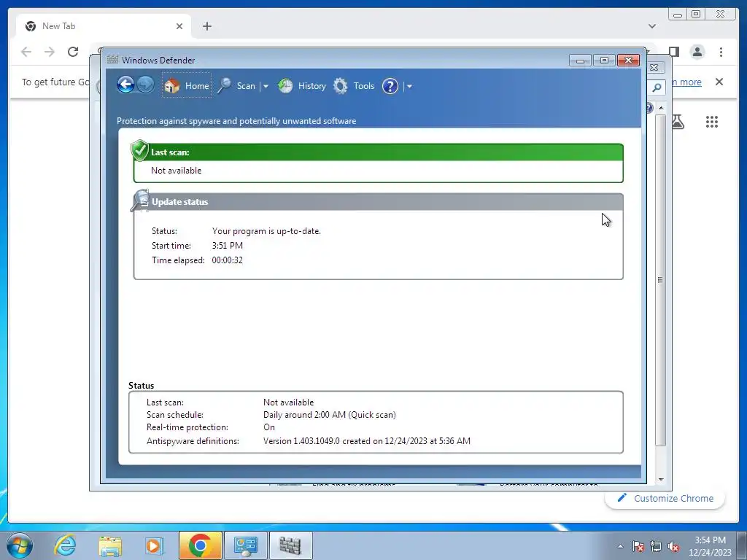Expand the Scan options dropdown arrow
The width and height of the screenshot is (747, 560).
pyautogui.click(x=266, y=86)
